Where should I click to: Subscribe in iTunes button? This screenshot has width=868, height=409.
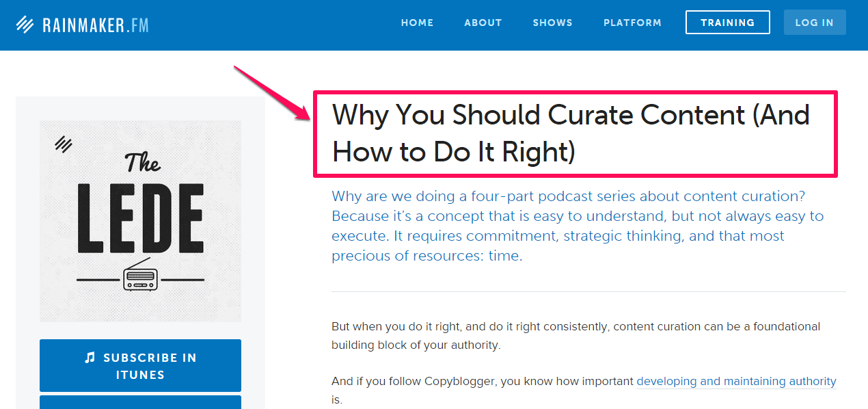[140, 365]
